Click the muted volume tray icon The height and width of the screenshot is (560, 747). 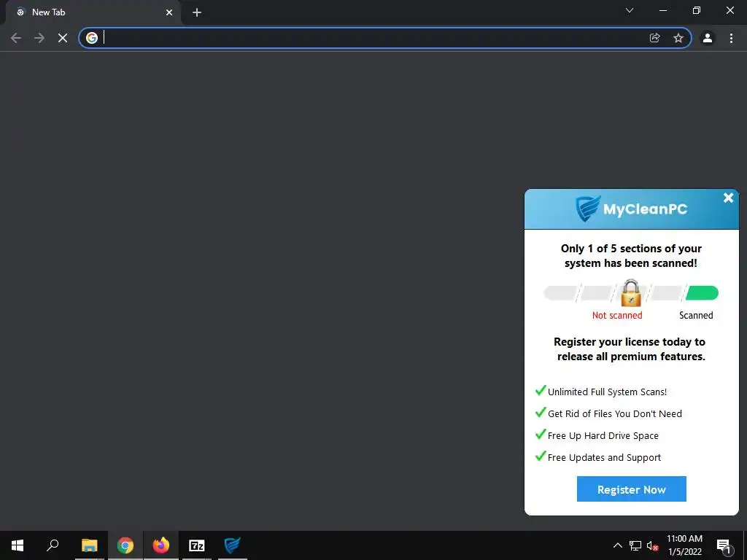tap(652, 545)
